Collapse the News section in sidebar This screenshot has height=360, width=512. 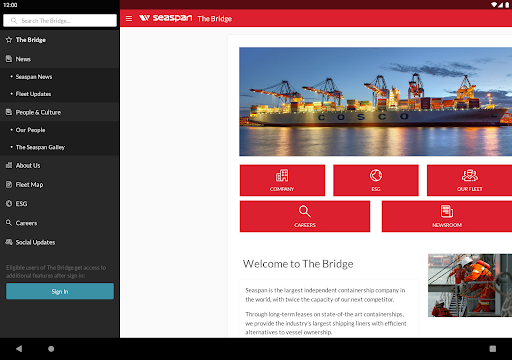pos(60,59)
